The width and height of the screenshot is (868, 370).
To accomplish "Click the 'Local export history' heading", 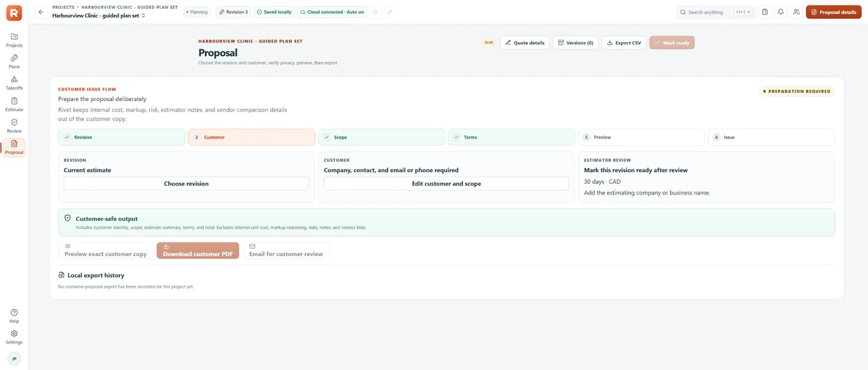I will [x=96, y=275].
